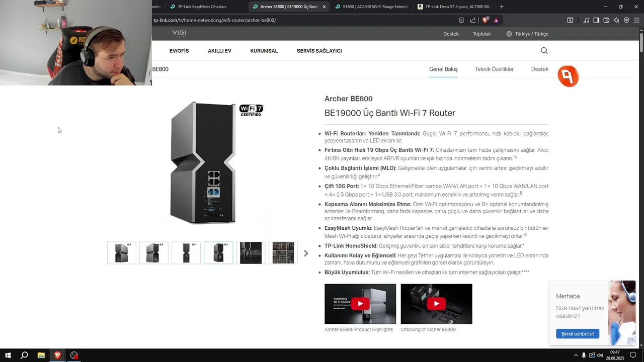Play Archer BE800 Product Highlights video
The height and width of the screenshot is (362, 644).
coord(360,304)
